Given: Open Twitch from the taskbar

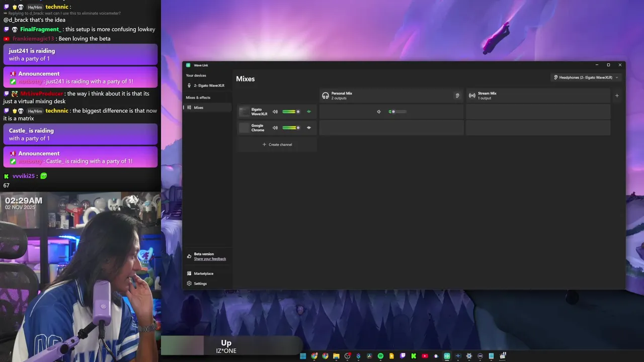Looking at the screenshot, I should [403, 356].
